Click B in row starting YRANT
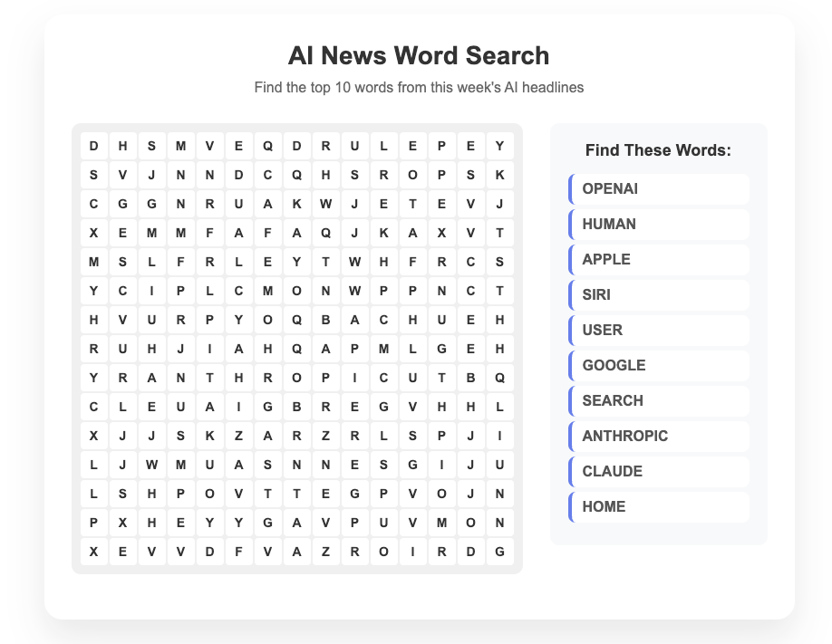Viewport: 832px width, 644px height. point(470,378)
